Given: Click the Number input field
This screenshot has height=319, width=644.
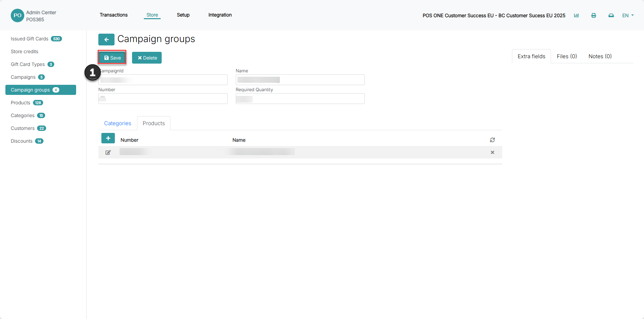Looking at the screenshot, I should (163, 99).
